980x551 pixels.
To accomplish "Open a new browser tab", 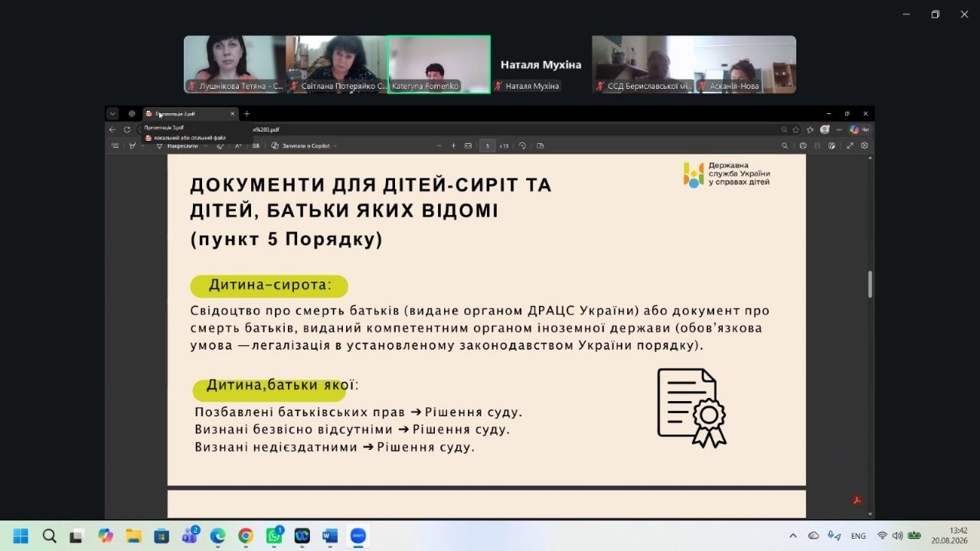I will pos(247,113).
